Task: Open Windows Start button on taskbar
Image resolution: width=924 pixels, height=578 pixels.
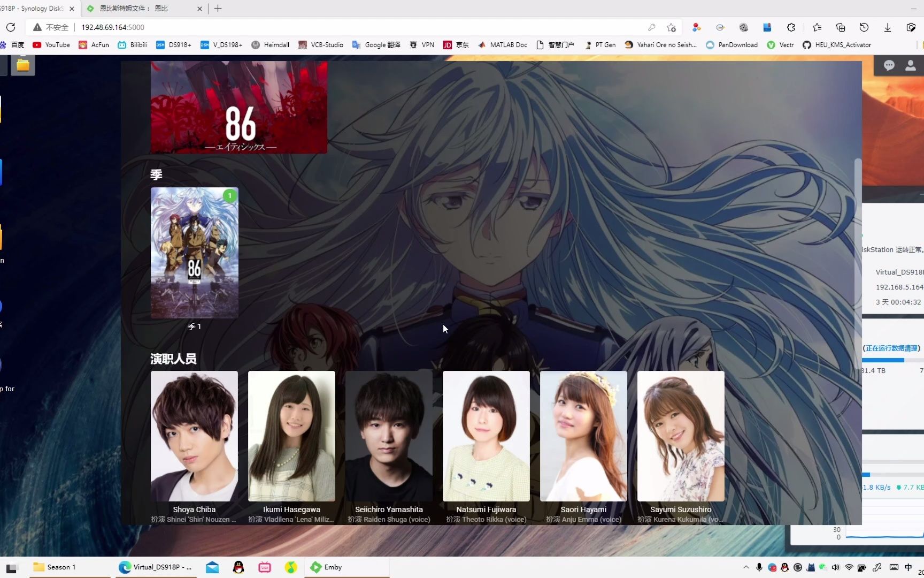Action: 12,567
